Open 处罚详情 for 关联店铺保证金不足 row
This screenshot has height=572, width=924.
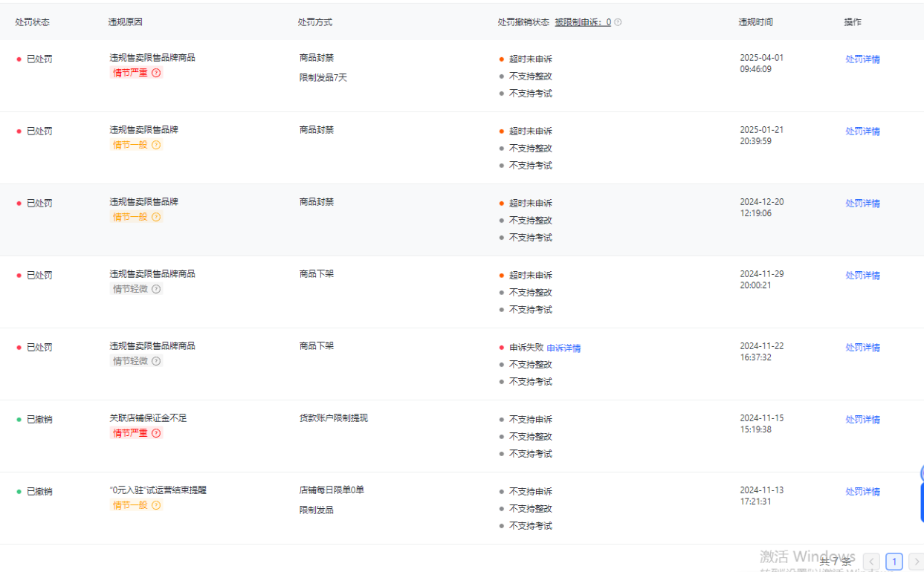pyautogui.click(x=862, y=420)
